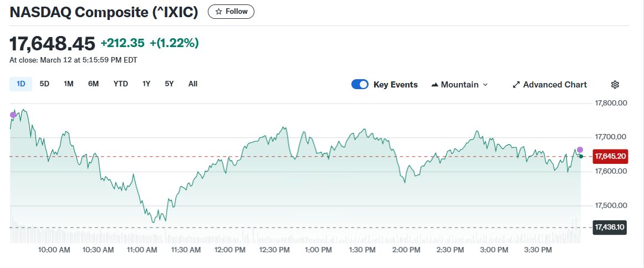Follow the NASDAQ Composite index
This screenshot has width=644, height=268.
[231, 12]
